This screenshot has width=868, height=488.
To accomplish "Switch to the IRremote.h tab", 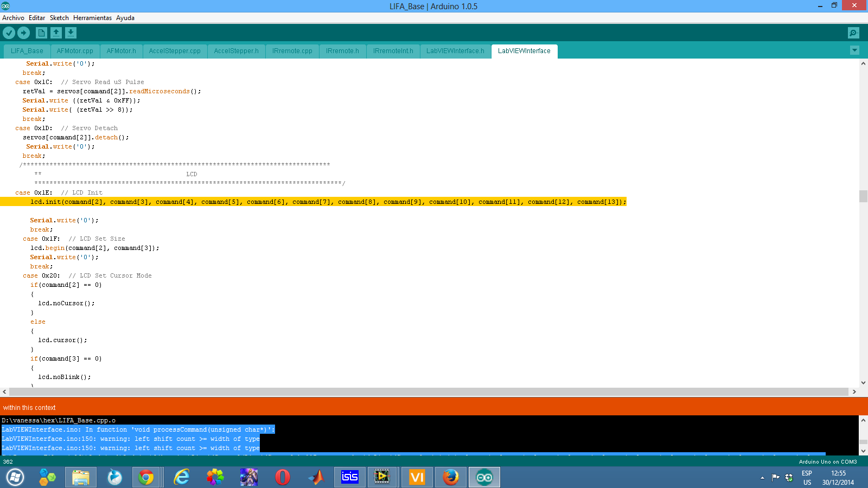I will click(x=342, y=51).
